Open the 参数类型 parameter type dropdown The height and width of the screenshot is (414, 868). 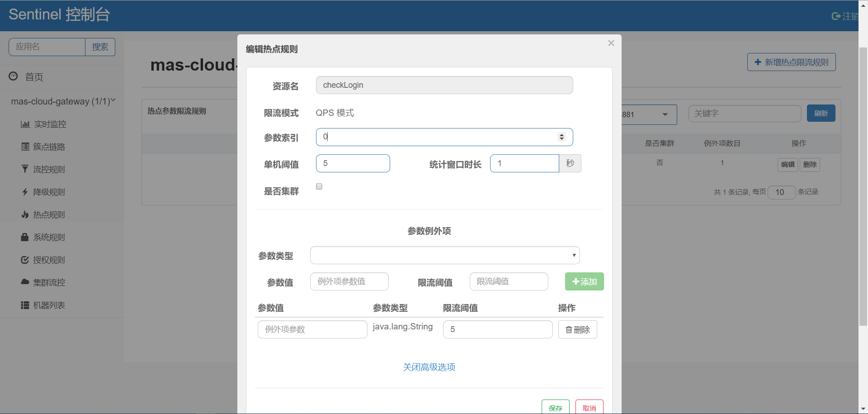444,255
